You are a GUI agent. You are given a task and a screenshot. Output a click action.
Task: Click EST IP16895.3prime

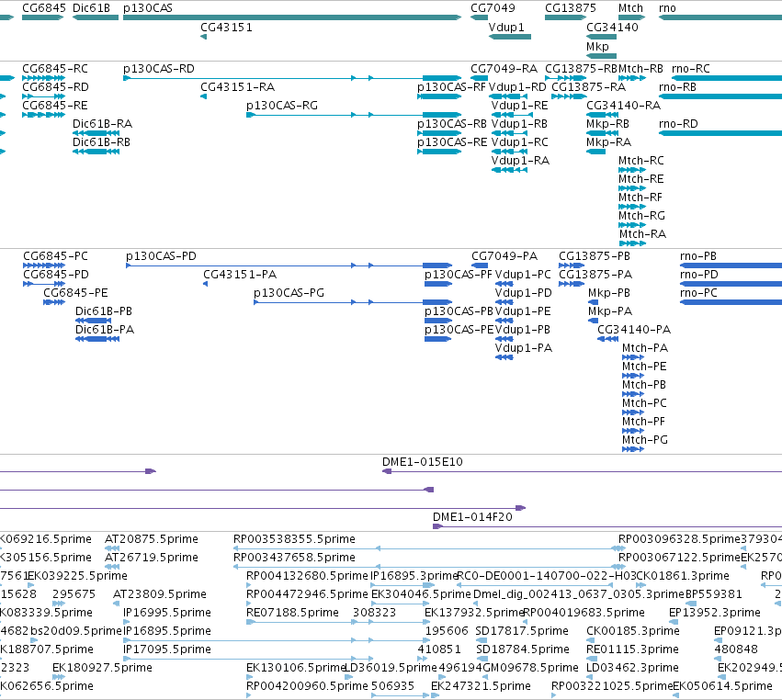402,585
